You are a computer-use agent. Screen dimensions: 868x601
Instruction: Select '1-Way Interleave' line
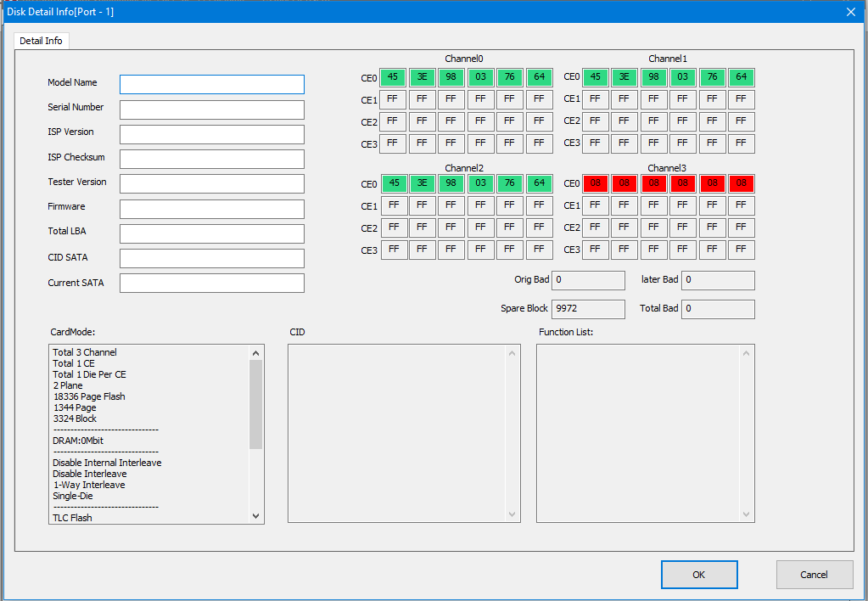89,485
